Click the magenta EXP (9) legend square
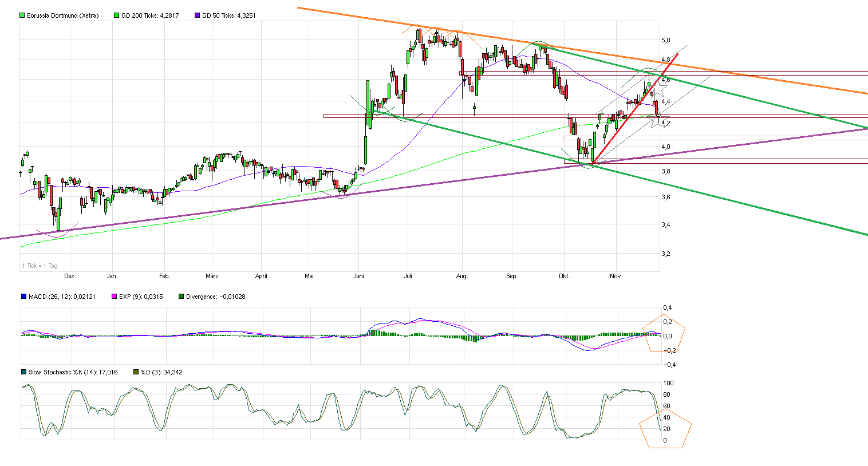 click(x=114, y=297)
